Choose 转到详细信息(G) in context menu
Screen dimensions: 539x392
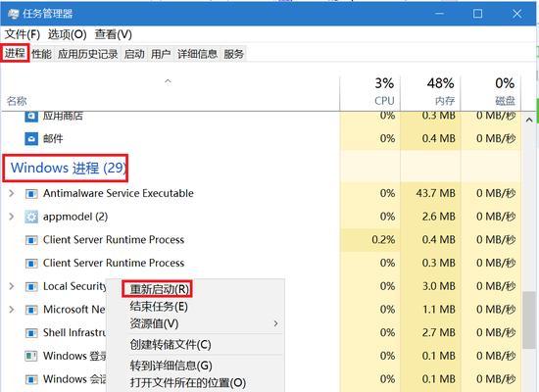tap(171, 366)
